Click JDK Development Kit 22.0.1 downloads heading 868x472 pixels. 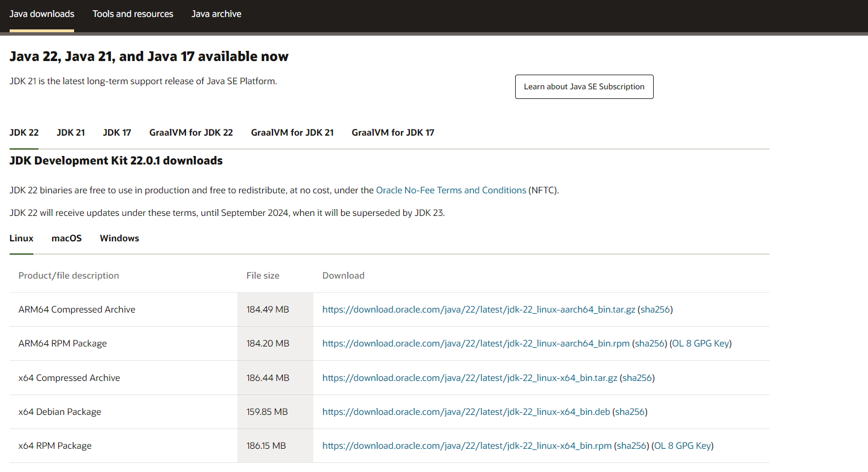click(116, 161)
